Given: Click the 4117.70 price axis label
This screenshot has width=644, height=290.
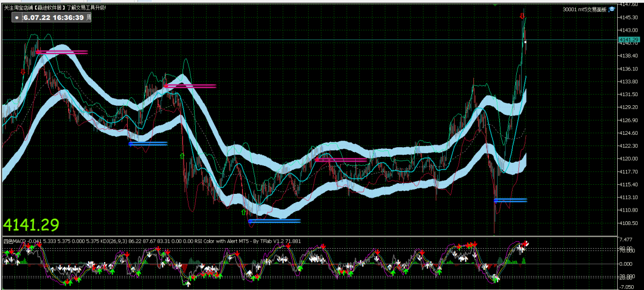Looking at the screenshot, I should [629, 172].
